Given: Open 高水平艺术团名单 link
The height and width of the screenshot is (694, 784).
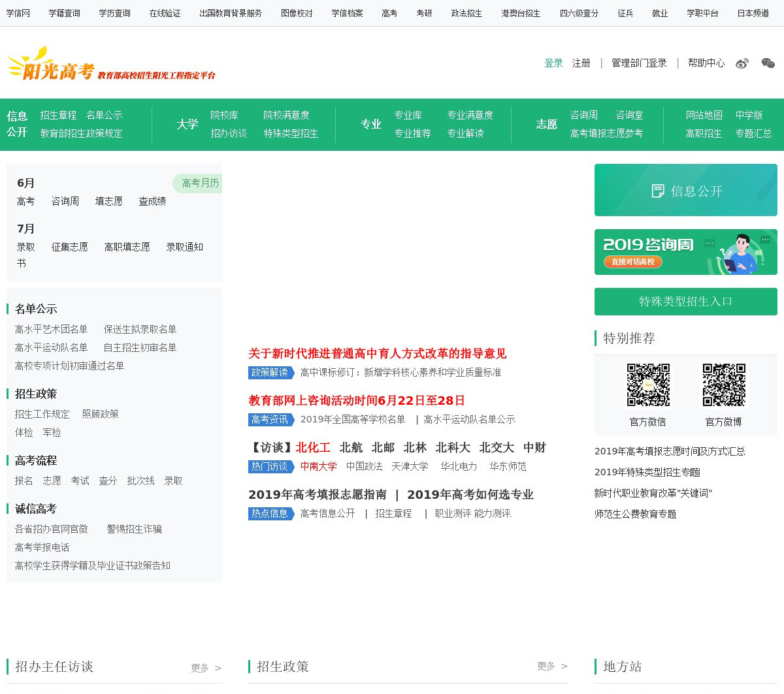Looking at the screenshot, I should point(51,329).
